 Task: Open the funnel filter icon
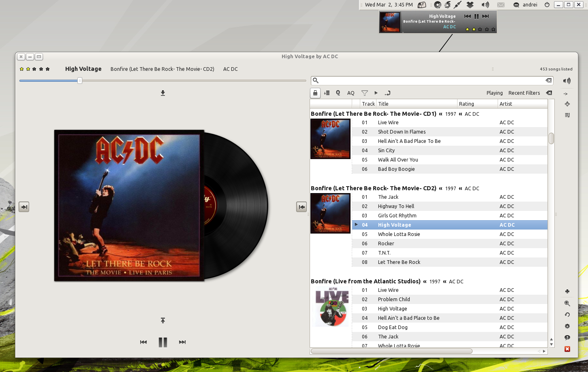(365, 93)
